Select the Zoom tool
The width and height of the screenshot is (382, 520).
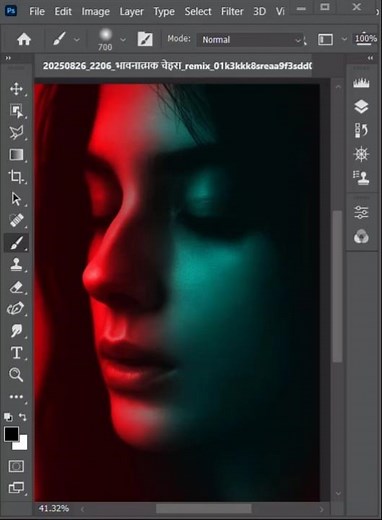[16, 375]
